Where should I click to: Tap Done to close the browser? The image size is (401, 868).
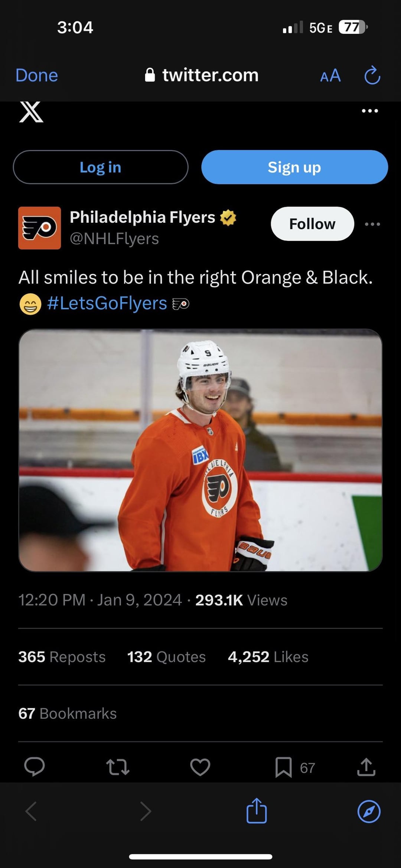click(x=37, y=75)
